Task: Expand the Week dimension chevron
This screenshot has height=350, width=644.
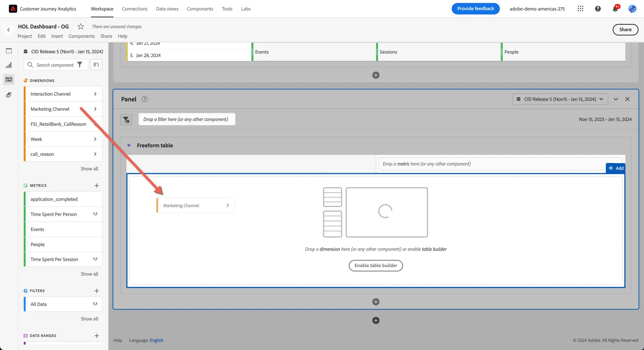Action: [x=95, y=139]
